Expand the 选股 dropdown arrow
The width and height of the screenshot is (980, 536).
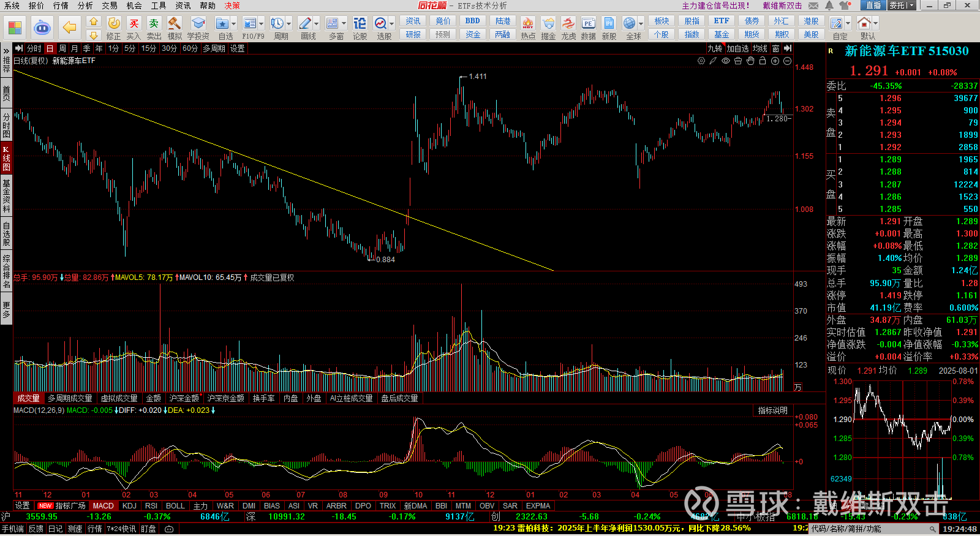[x=392, y=24]
